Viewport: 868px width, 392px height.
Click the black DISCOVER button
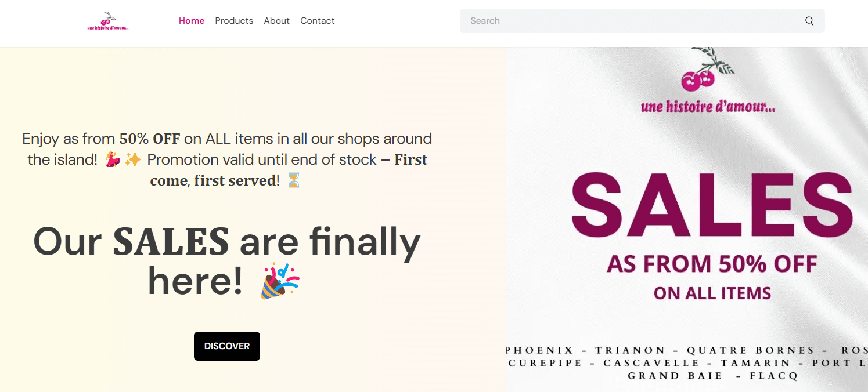[x=227, y=346]
